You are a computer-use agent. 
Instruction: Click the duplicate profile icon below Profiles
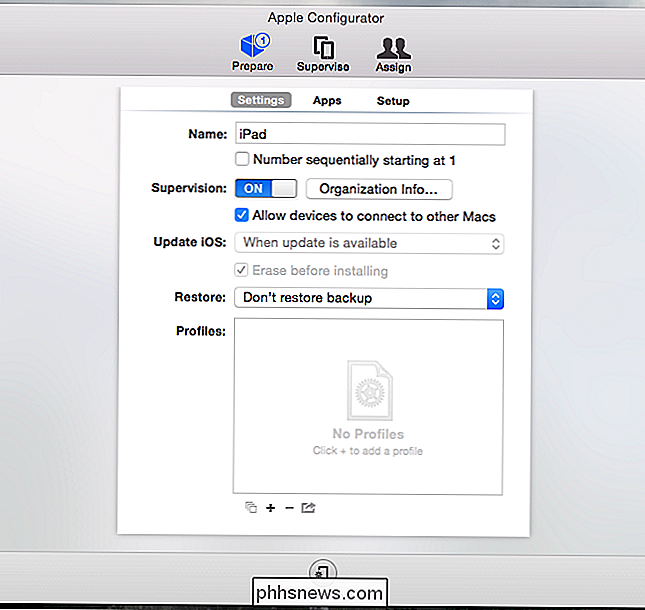251,508
